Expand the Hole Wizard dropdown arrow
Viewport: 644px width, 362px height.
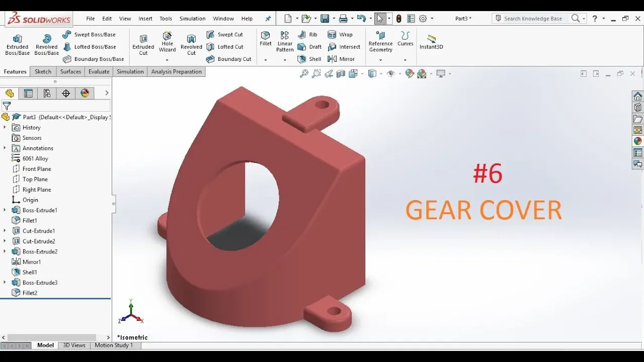(167, 60)
